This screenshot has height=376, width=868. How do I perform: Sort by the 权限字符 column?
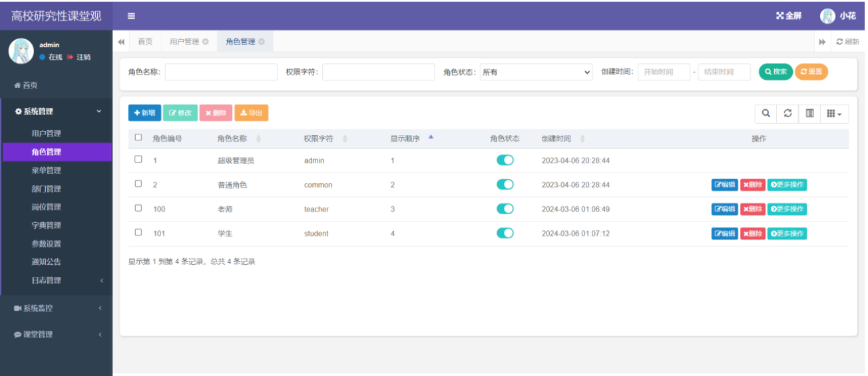(x=326, y=138)
